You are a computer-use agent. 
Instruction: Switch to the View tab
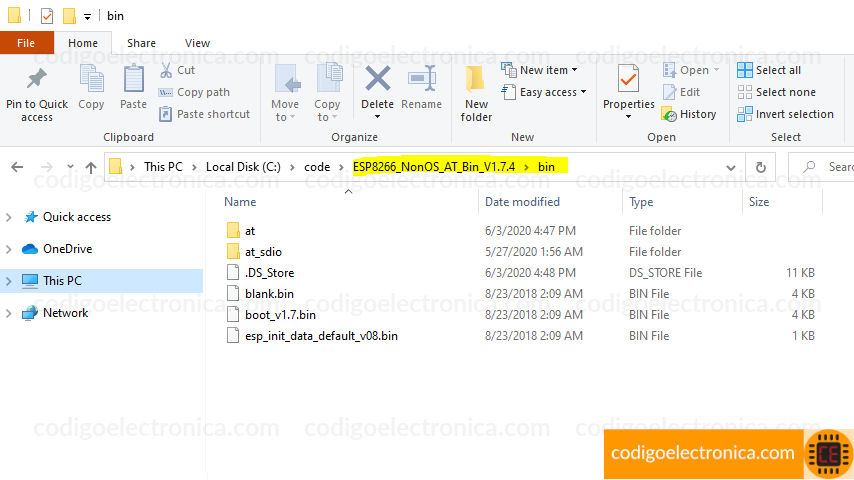click(x=197, y=43)
